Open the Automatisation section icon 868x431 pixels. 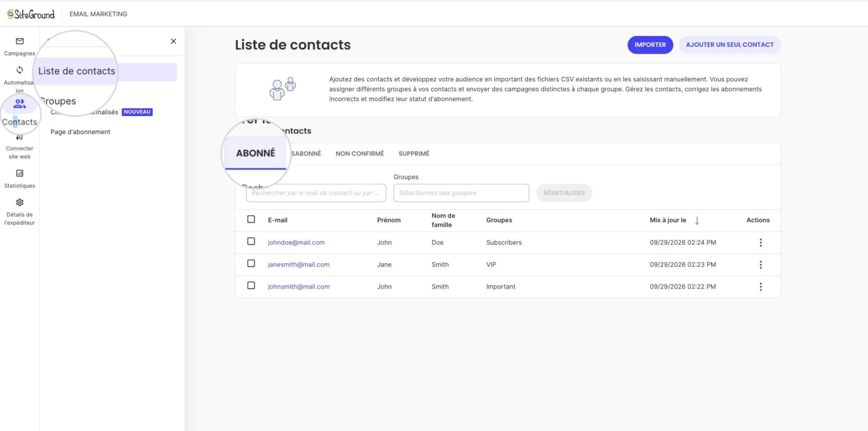point(20,70)
